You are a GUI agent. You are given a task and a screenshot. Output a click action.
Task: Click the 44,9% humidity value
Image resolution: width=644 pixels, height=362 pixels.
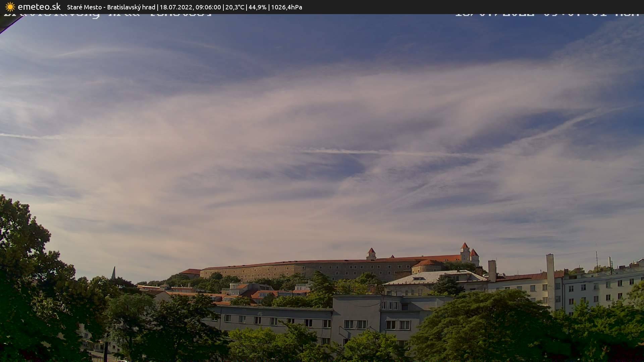(258, 7)
